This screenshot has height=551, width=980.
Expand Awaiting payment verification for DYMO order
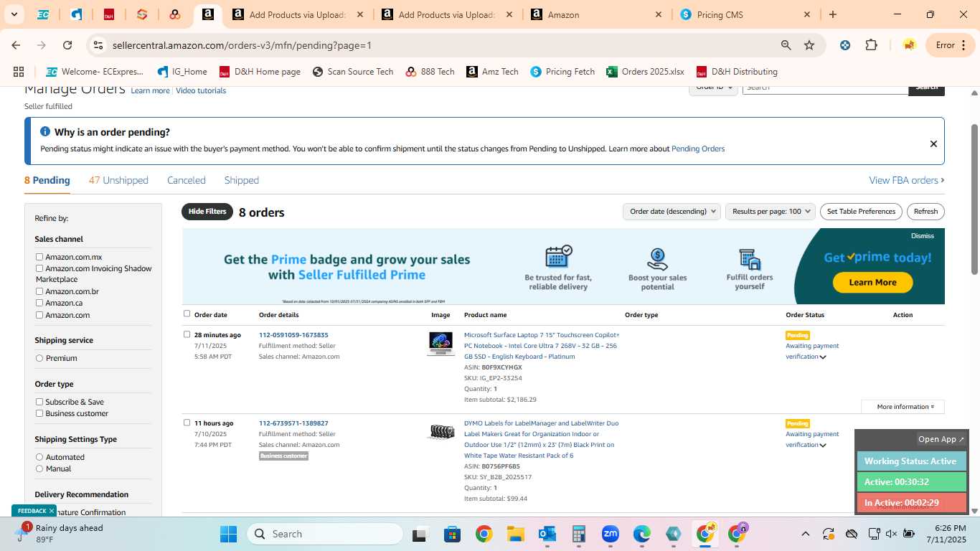(x=823, y=446)
